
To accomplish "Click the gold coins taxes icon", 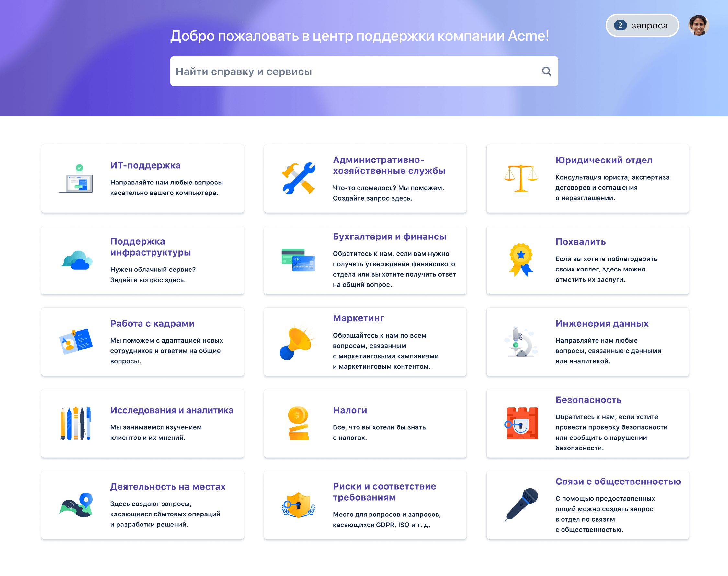I will (298, 424).
